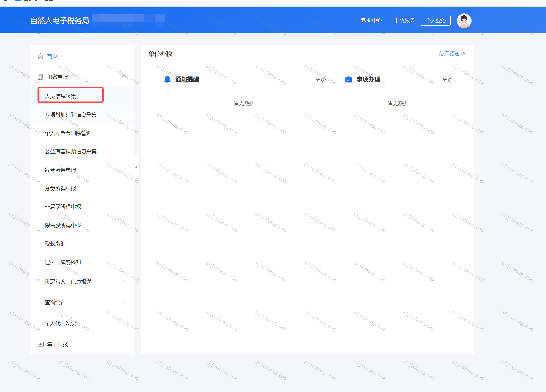The height and width of the screenshot is (392, 546).
Task: Open the 使用须知 link
Action: click(x=449, y=54)
